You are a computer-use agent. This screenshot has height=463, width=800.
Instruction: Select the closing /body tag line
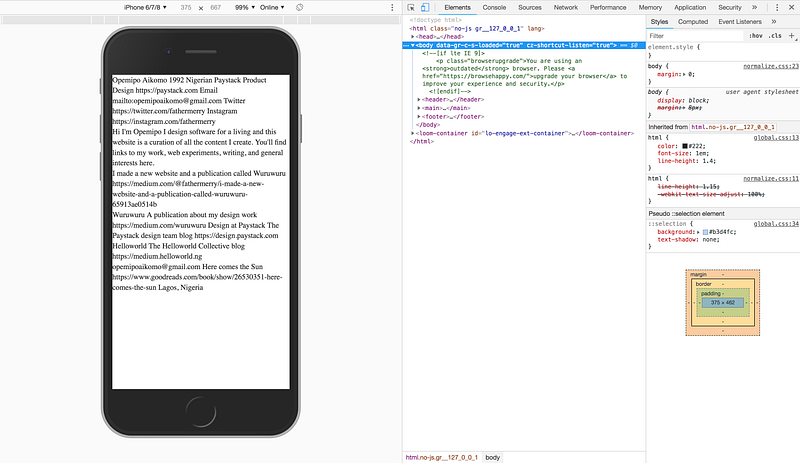point(428,125)
